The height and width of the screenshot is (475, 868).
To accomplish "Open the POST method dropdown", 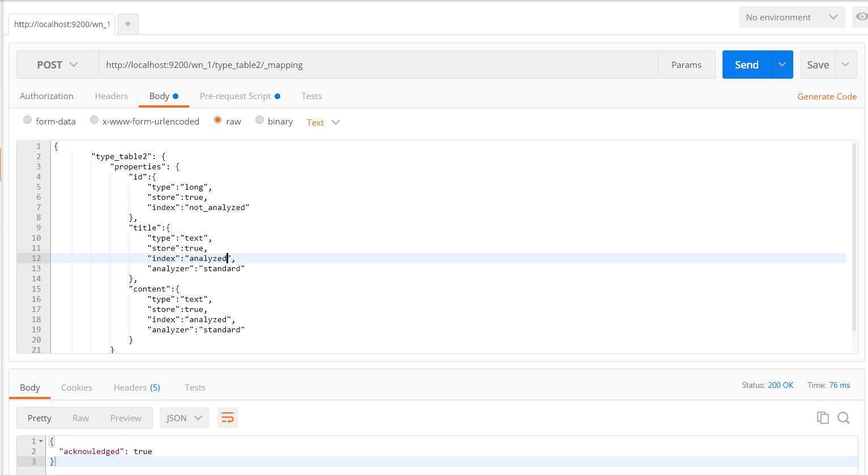I will [x=57, y=65].
